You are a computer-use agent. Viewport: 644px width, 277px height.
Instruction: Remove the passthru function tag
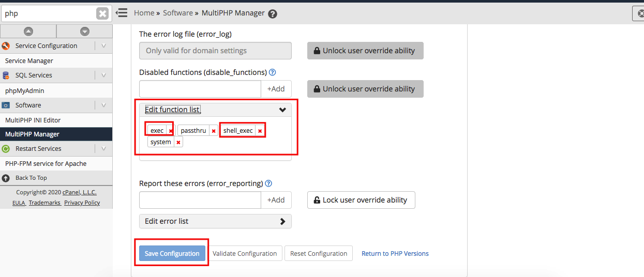213,131
